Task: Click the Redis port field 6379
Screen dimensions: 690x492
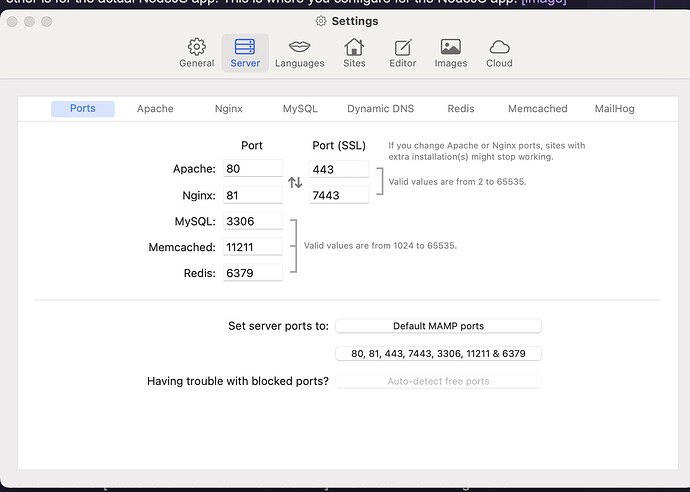Action: [x=253, y=273]
